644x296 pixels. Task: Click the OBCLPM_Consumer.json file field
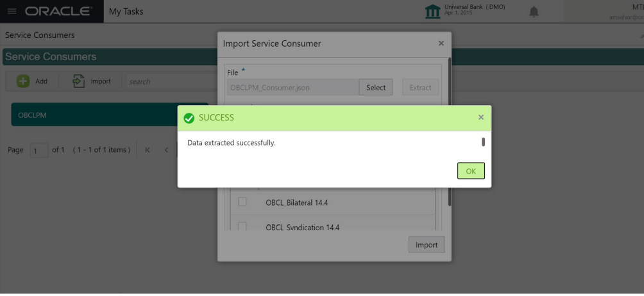click(x=293, y=87)
